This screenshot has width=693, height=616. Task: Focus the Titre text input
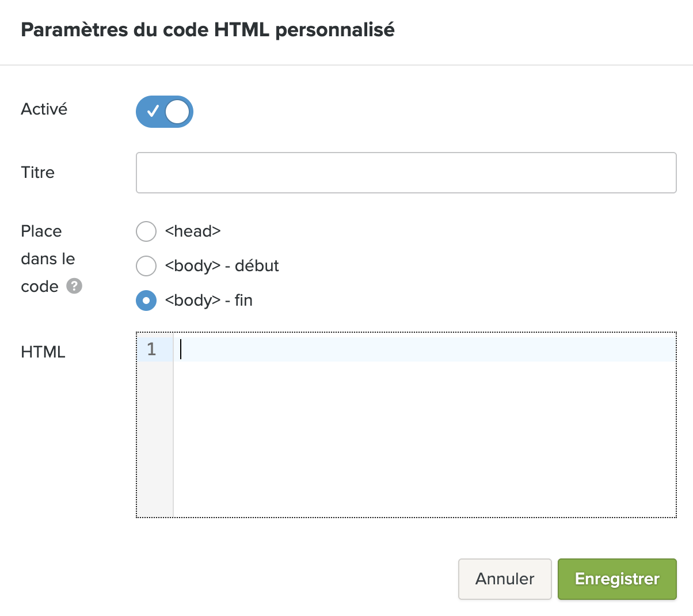(x=406, y=173)
